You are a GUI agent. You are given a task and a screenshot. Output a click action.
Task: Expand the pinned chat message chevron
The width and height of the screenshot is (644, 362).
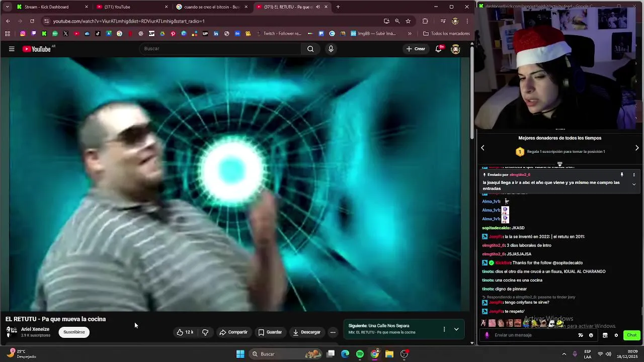[x=634, y=185]
